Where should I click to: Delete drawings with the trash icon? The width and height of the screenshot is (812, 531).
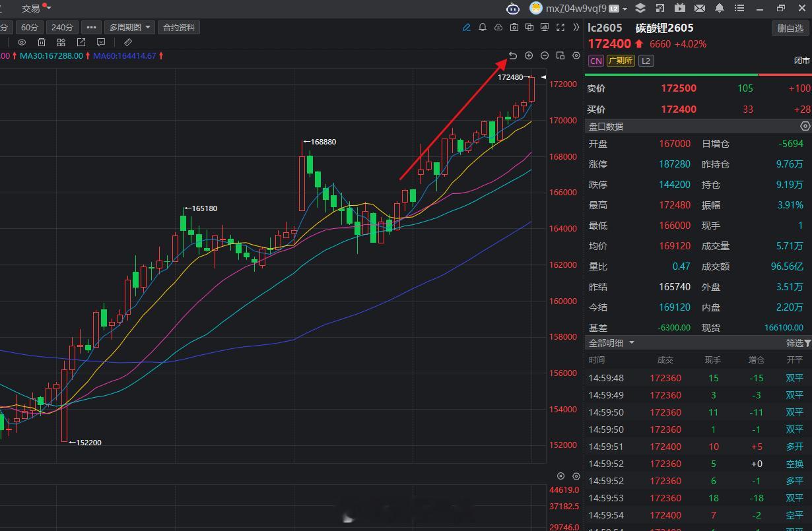(42, 42)
